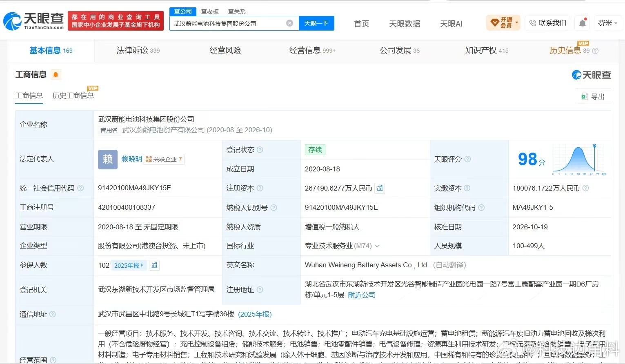Image resolution: width=625 pixels, height=364 pixels.
Task: Open the chart icon next to 参保人数 102
Action: pyautogui.click(x=154, y=265)
